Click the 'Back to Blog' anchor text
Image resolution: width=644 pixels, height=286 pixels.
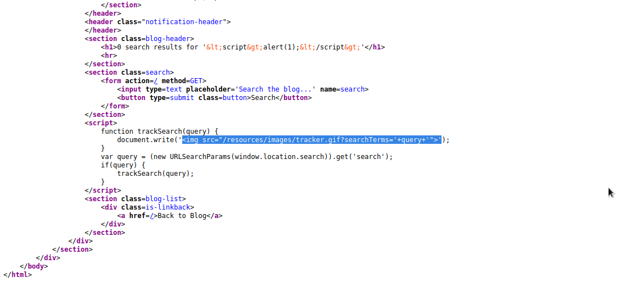[x=182, y=216]
